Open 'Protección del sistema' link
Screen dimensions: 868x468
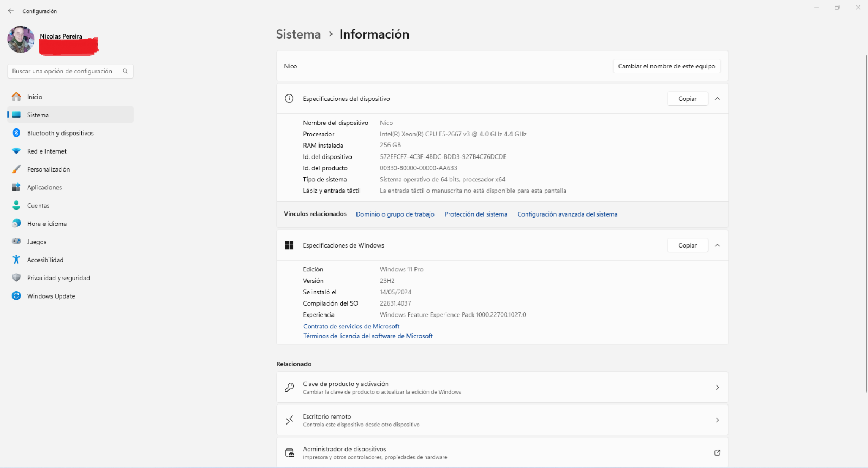click(476, 214)
